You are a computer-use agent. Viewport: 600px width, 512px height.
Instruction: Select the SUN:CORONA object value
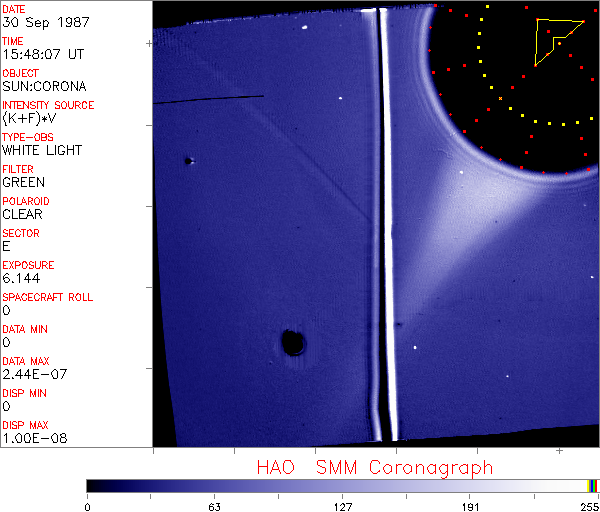tap(44, 86)
